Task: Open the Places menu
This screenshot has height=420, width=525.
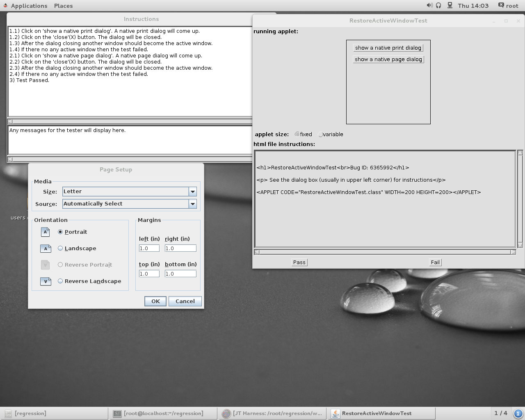Action: (63, 6)
